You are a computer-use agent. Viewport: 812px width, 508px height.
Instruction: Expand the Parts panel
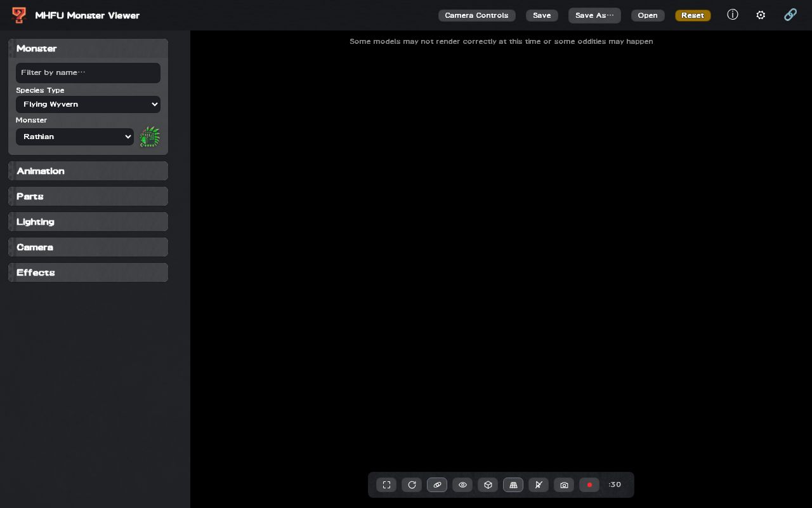88,196
